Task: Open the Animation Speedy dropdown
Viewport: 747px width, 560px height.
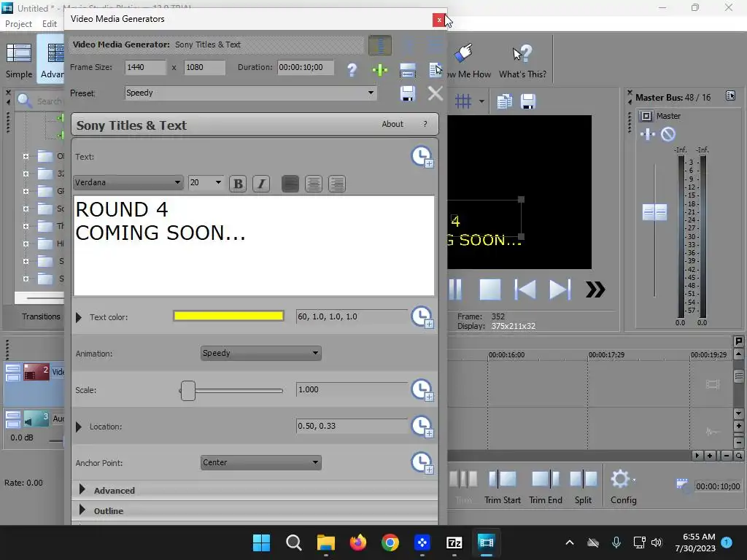Action: click(x=260, y=354)
